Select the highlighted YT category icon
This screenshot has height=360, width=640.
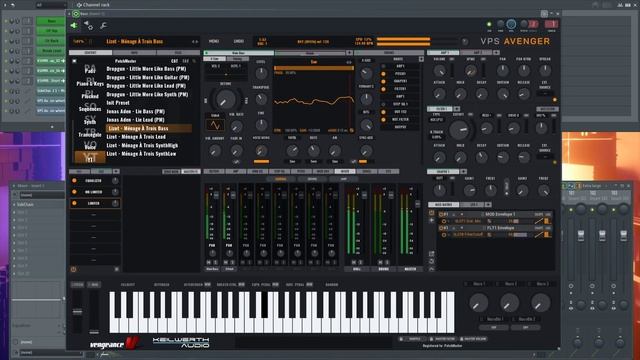pyautogui.click(x=90, y=157)
